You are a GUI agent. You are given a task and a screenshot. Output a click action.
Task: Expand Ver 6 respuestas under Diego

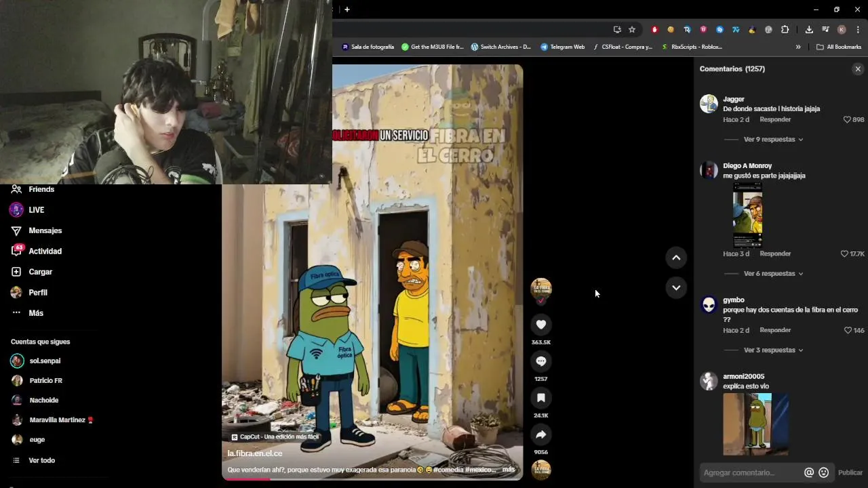(x=773, y=274)
